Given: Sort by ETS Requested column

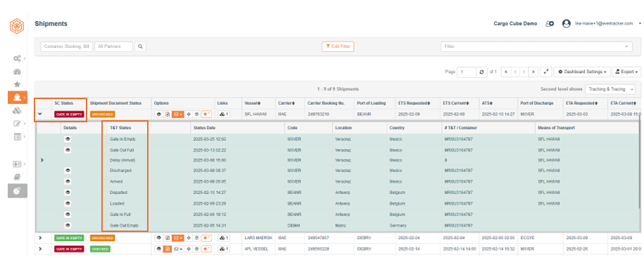Looking at the screenshot, I should pos(415,103).
